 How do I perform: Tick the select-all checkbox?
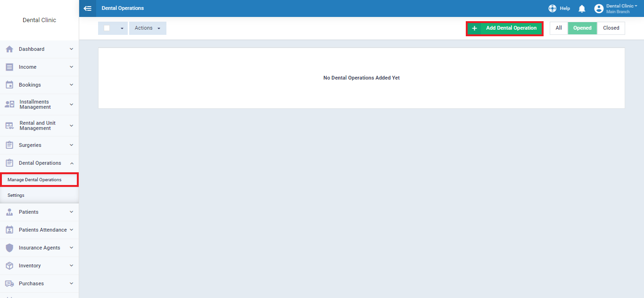(x=107, y=28)
